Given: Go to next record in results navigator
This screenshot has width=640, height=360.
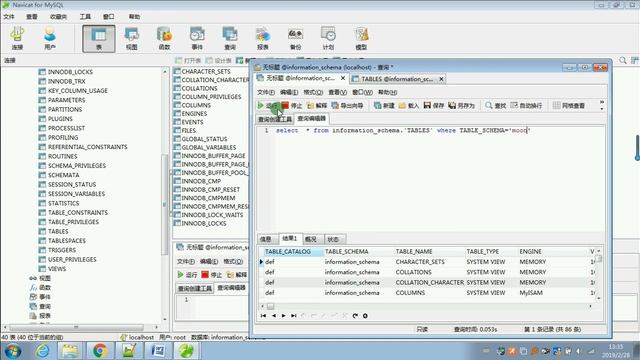Looking at the screenshot, I should 283,316.
